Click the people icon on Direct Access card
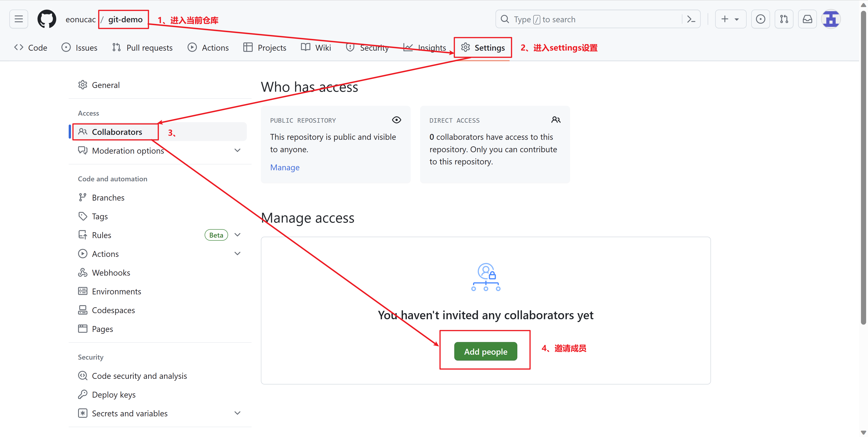 tap(556, 120)
